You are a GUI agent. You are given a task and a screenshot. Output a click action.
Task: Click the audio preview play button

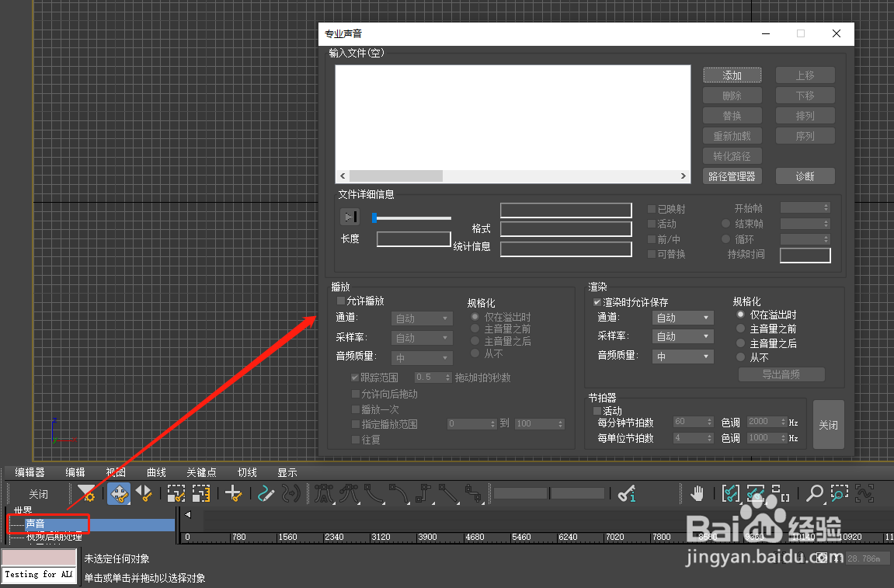tap(350, 217)
